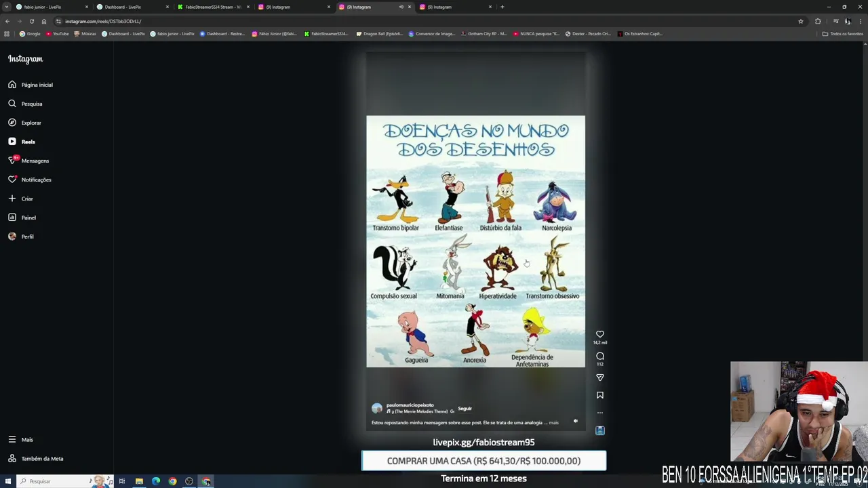Open the reel's comments
Viewport: 868px width, 488px height.
click(600, 356)
